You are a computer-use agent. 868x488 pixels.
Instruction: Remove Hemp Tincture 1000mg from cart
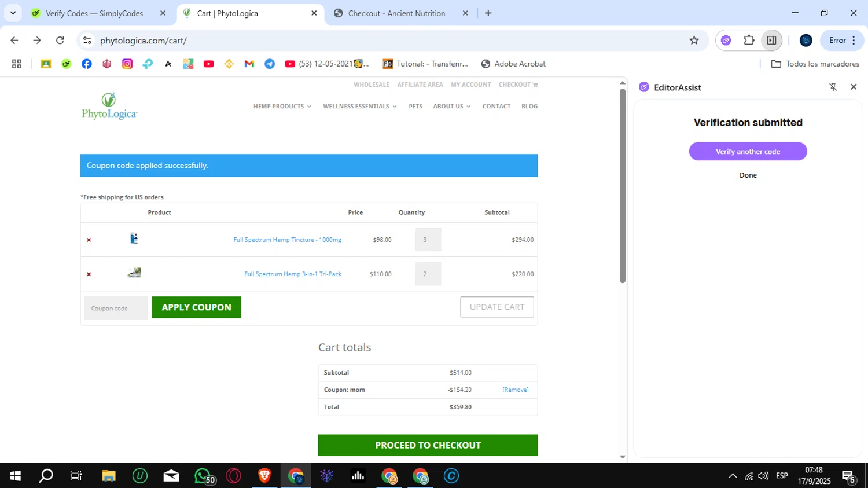(89, 240)
